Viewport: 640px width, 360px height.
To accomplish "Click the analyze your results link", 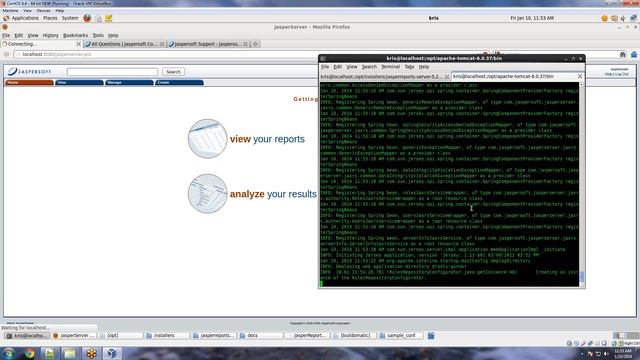I will [273, 194].
